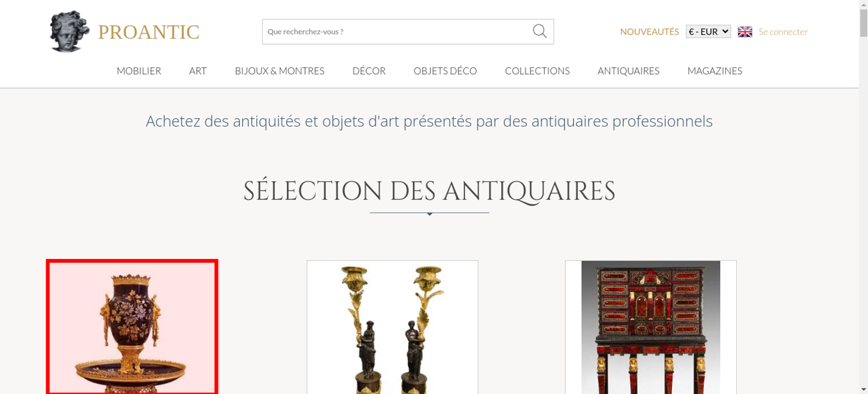Click into the 'Que recherchez-vous ?' search field
The height and width of the screenshot is (394, 868).
tap(396, 32)
